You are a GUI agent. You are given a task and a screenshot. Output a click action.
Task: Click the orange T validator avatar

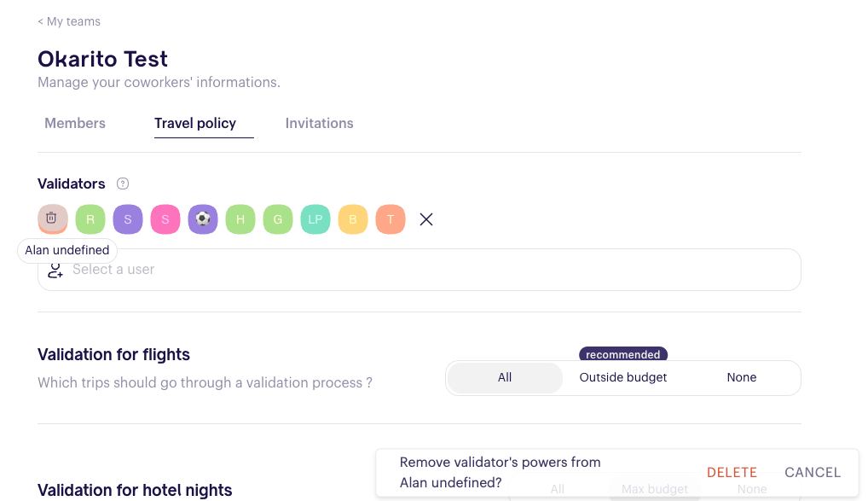click(391, 218)
